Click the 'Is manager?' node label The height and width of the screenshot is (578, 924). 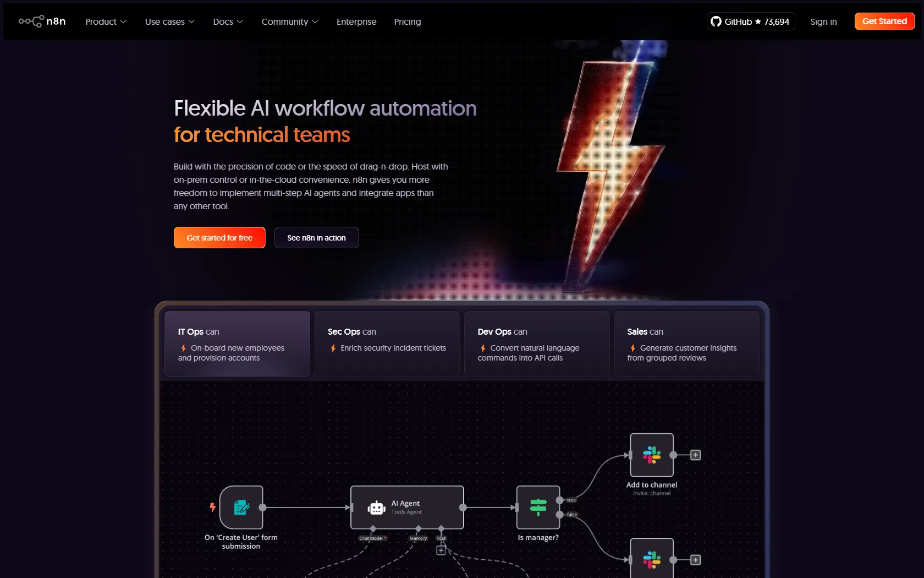click(x=538, y=538)
